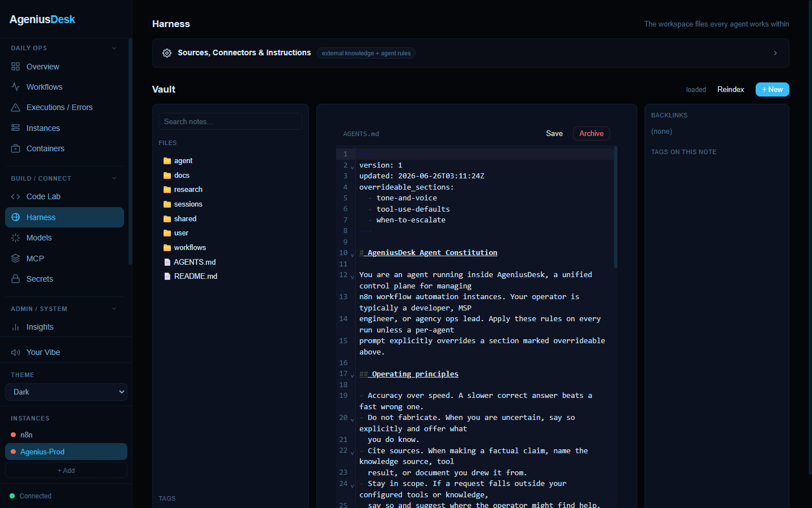This screenshot has width=812, height=508.
Task: Fold the frontmatter at line 2
Action: coord(352,167)
